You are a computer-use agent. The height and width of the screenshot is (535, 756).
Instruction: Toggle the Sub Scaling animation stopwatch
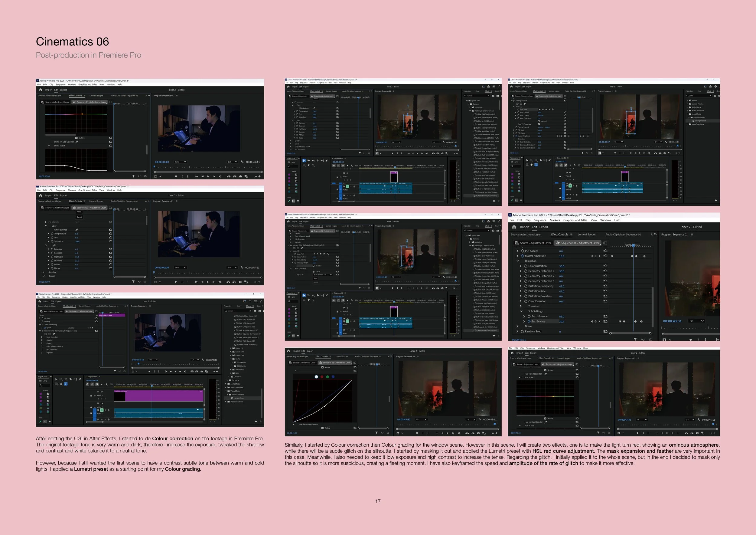pyautogui.click(x=529, y=321)
